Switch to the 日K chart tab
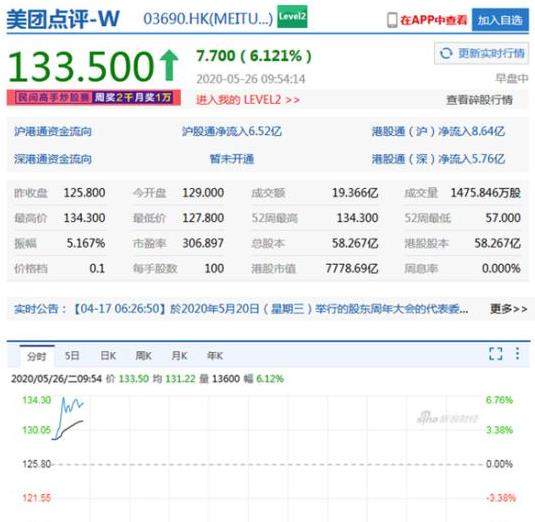The width and height of the screenshot is (535, 522). 108,356
